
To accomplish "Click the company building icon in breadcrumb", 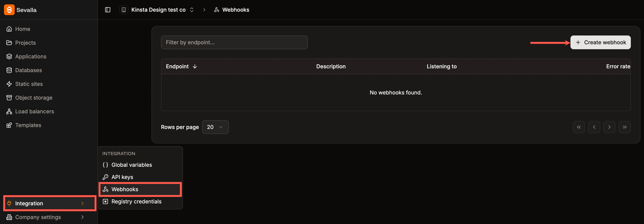I will [x=124, y=10].
